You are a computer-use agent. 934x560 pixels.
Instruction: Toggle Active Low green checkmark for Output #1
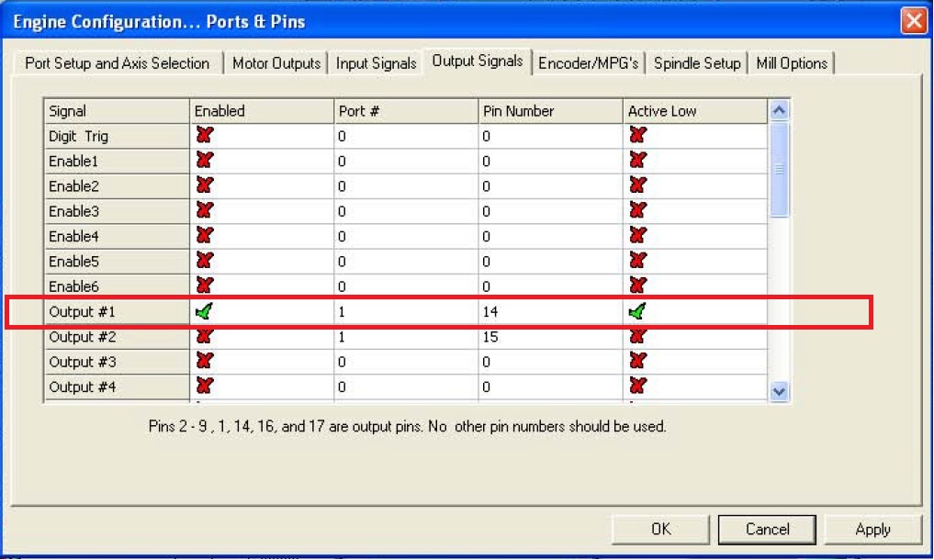tap(637, 311)
